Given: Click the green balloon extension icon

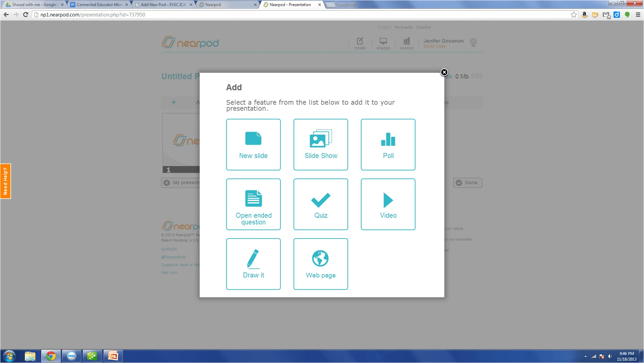Looking at the screenshot, I should pos(627,15).
